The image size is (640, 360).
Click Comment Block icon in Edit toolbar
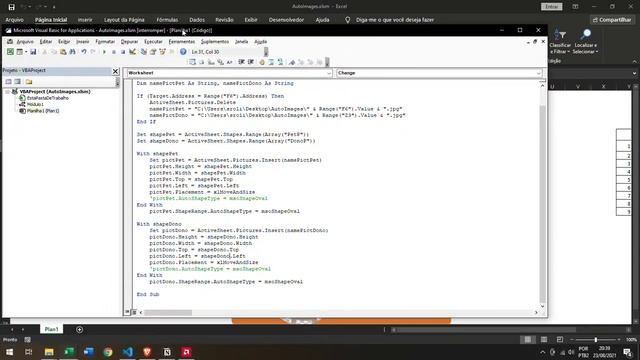pos(271,62)
